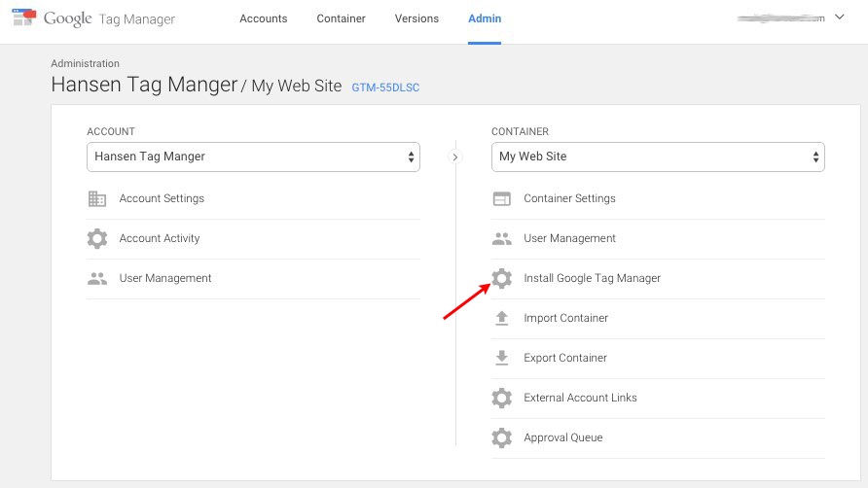Click the Account Settings building icon
This screenshot has width=868, height=488.
97,198
